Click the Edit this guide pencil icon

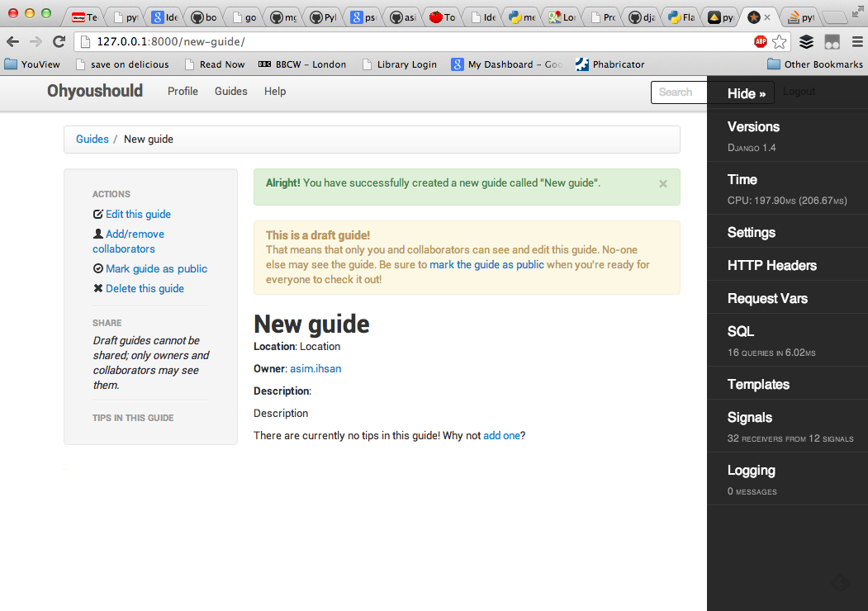[98, 214]
